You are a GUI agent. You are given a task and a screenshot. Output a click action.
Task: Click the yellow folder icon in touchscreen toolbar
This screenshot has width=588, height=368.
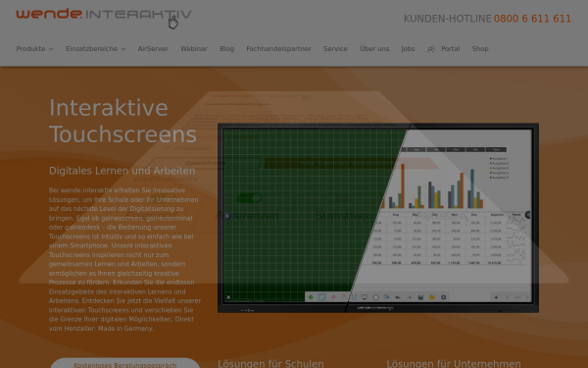pos(432,297)
